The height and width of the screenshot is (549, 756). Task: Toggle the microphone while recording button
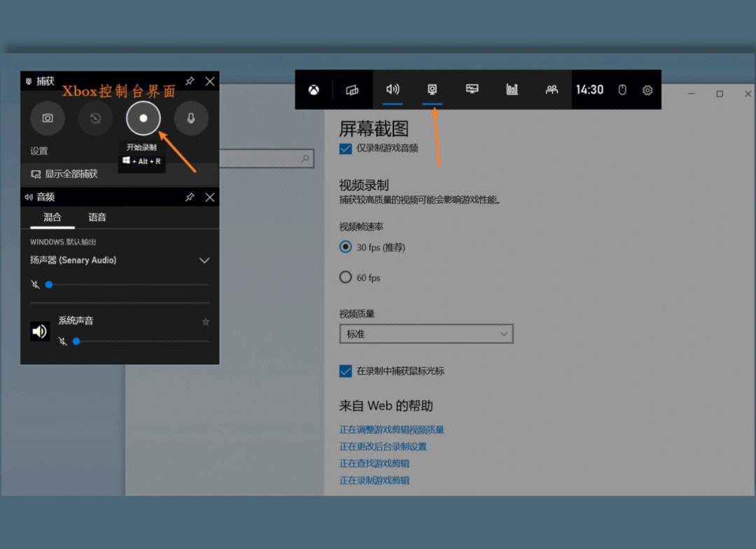tap(191, 118)
